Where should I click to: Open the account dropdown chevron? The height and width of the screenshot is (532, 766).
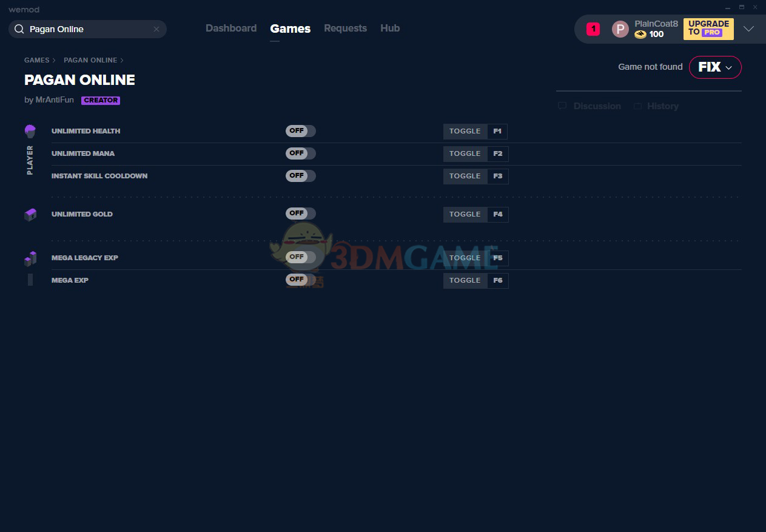pyautogui.click(x=749, y=29)
